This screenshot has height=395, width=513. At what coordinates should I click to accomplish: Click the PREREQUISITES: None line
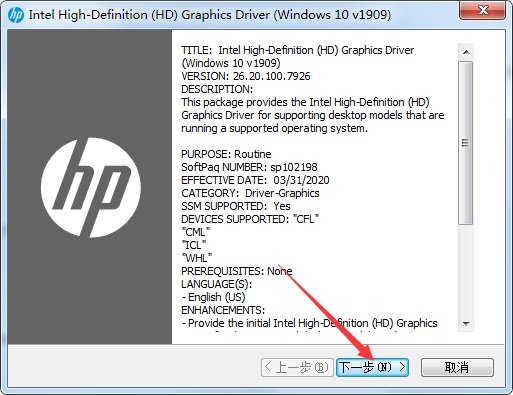click(237, 271)
